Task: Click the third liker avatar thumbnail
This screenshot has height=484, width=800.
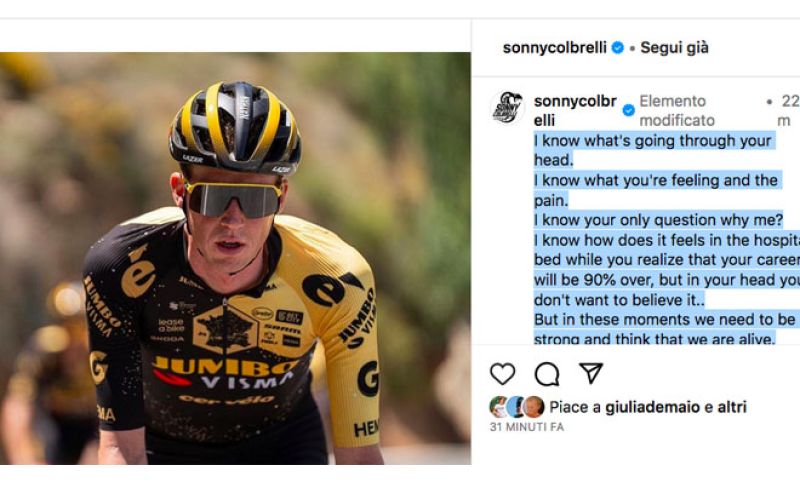Action: point(534,407)
